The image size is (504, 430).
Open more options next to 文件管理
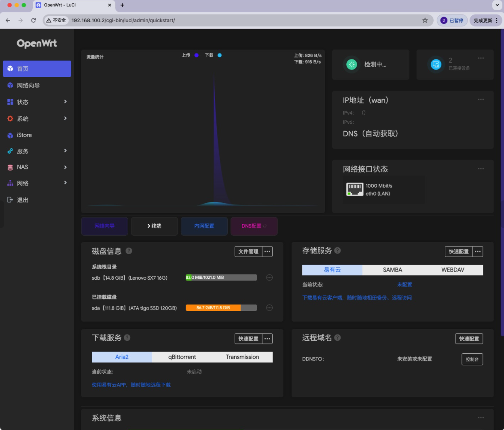click(267, 252)
